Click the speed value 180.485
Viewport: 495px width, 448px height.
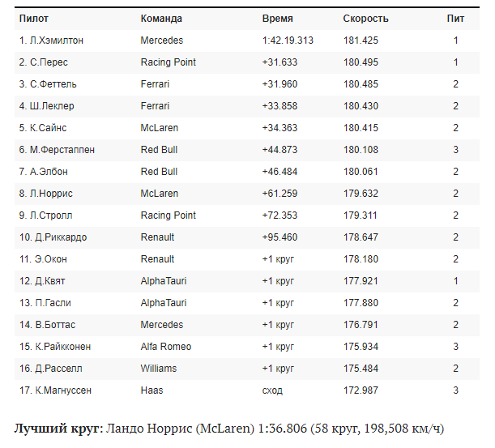coord(361,84)
